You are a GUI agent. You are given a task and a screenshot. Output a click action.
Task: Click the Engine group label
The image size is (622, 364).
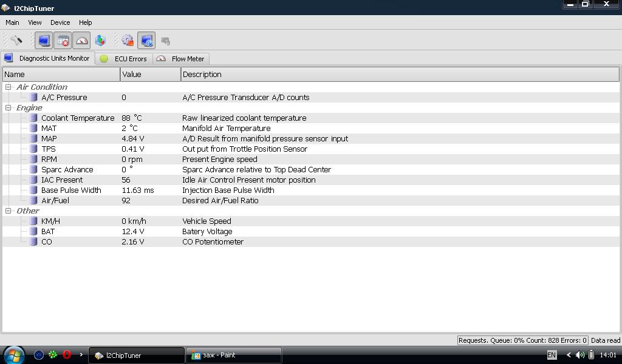[x=29, y=107]
